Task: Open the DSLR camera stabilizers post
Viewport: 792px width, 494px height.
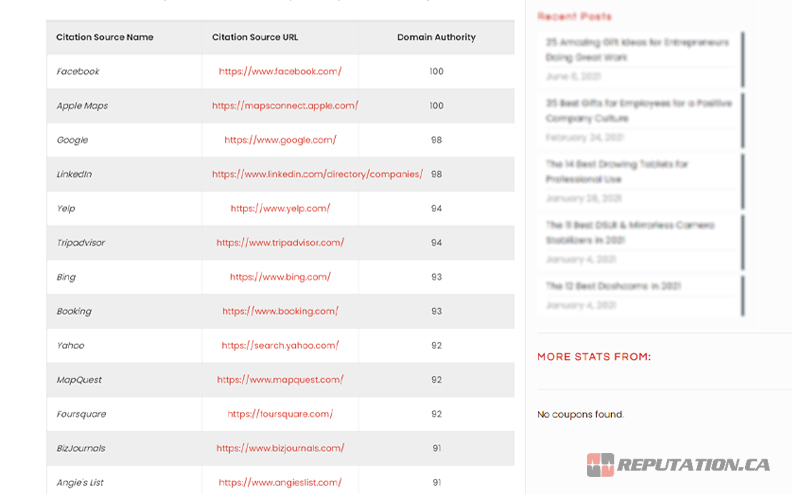Action: click(630, 233)
